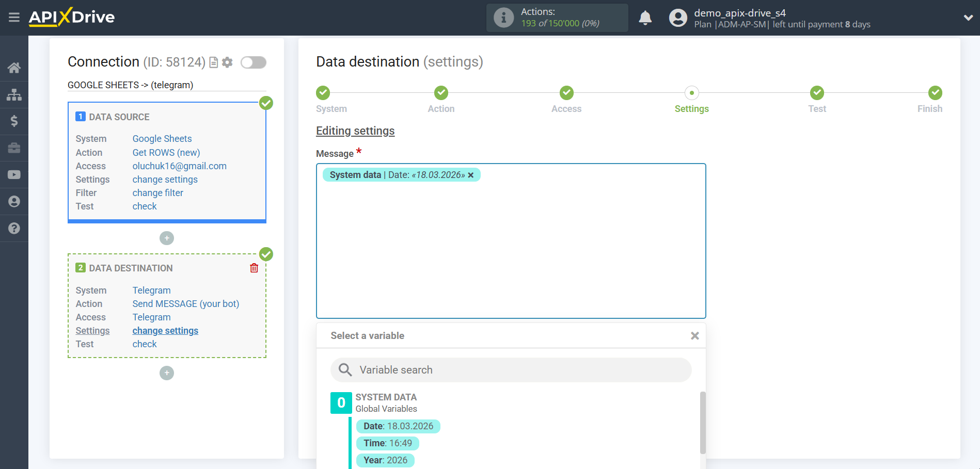Open the Data Source check link
The image size is (980, 469).
point(145,206)
